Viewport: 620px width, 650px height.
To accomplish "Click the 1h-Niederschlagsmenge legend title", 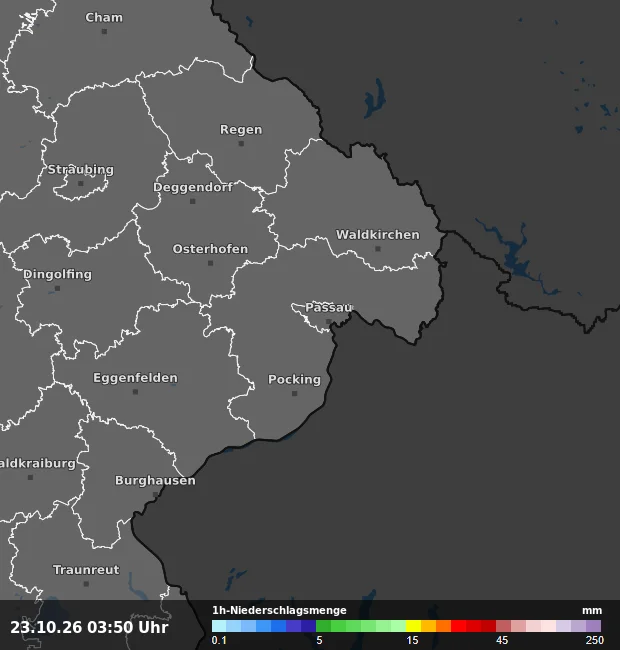I will [279, 610].
